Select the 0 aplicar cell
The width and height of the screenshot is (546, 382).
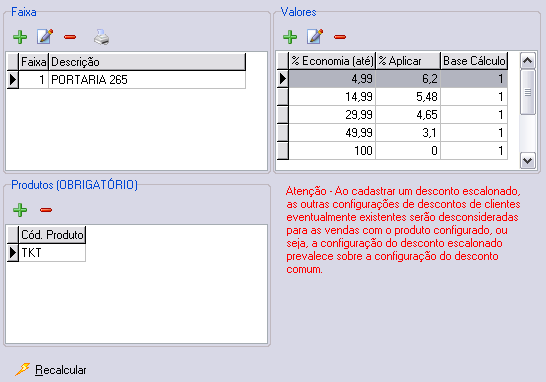click(408, 151)
